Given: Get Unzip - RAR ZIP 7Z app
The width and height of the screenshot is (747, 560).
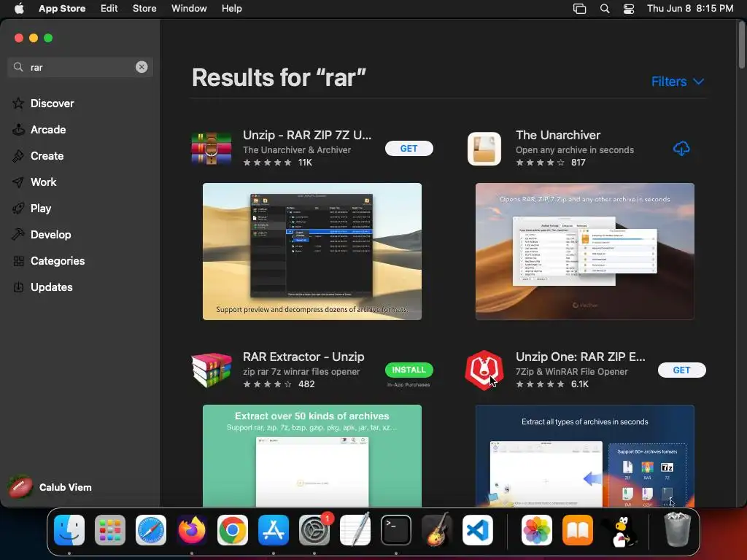Looking at the screenshot, I should (409, 149).
